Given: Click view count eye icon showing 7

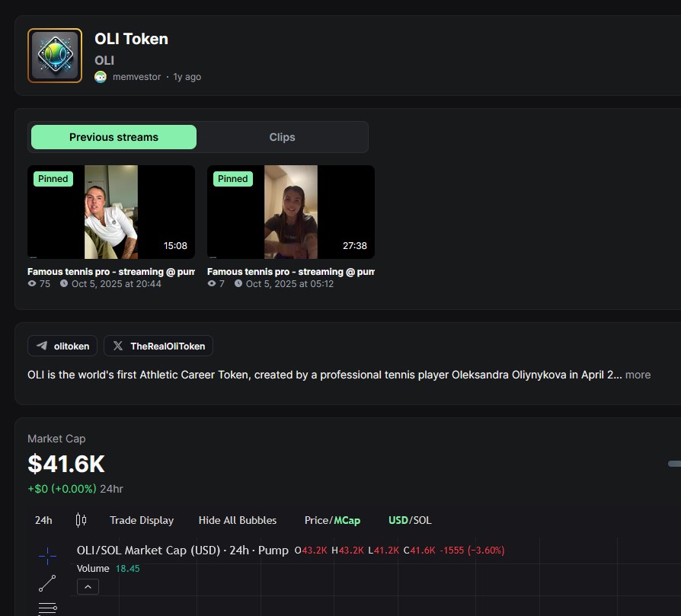Looking at the screenshot, I should click(212, 283).
